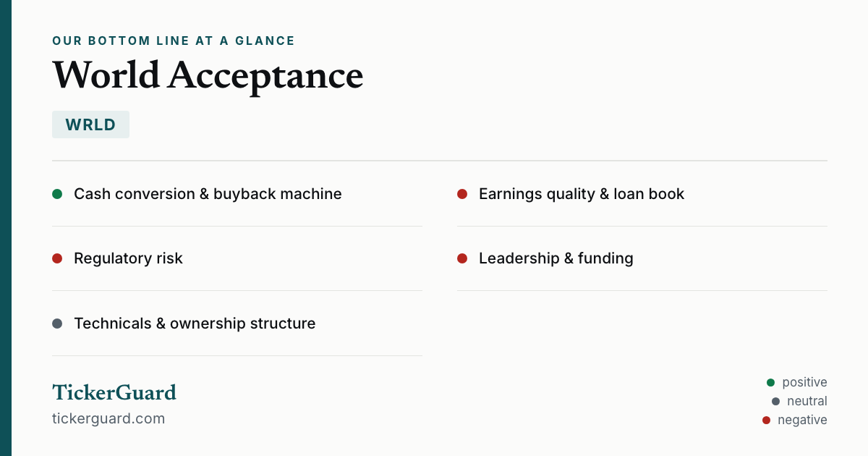Viewport: 868px width, 456px height.
Task: Select the Leadership & funding item
Action: tap(642, 258)
